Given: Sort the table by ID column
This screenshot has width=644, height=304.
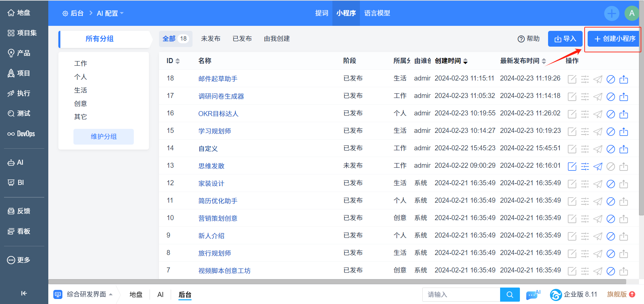Looking at the screenshot, I should click(x=173, y=61).
